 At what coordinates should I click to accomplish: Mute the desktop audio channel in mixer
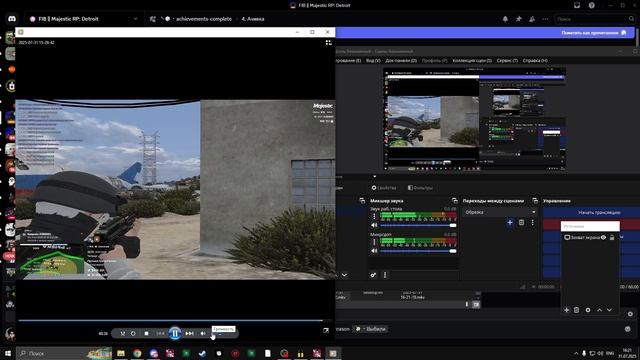pyautogui.click(x=374, y=225)
